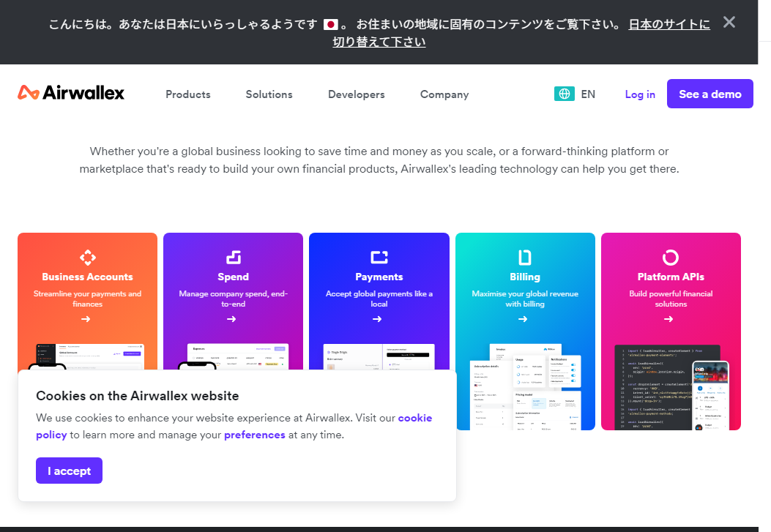This screenshot has height=532, width=771.
Task: Click the Billing dashboard preview image
Action: pyautogui.click(x=525, y=387)
